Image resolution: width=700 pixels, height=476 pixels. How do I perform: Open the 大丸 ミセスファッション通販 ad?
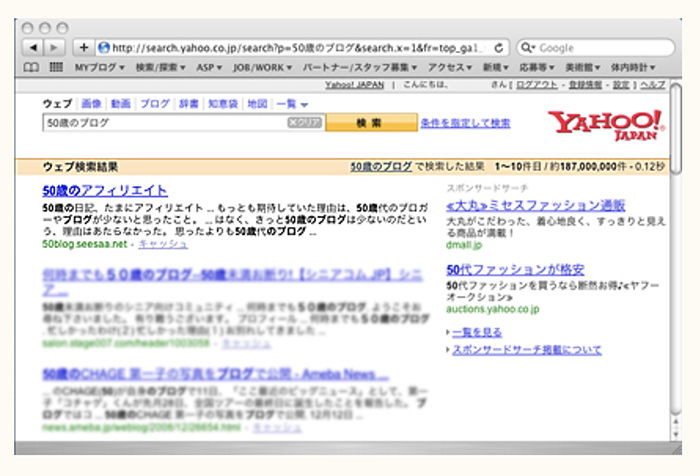[536, 205]
